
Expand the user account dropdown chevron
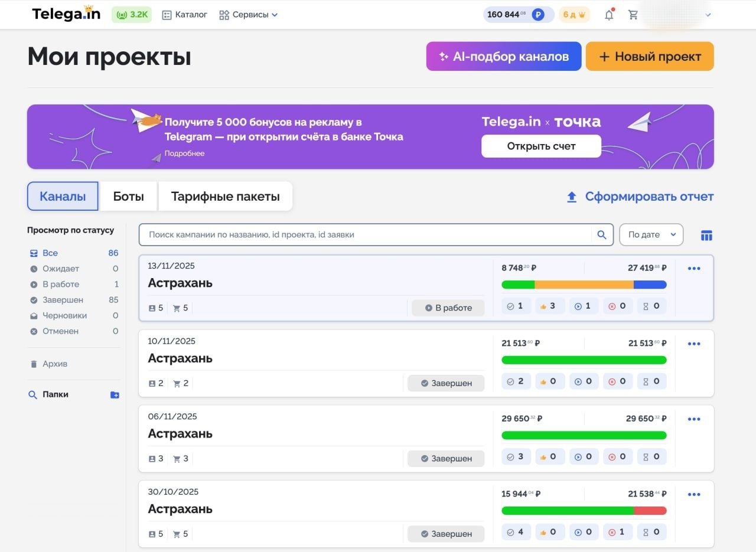708,15
